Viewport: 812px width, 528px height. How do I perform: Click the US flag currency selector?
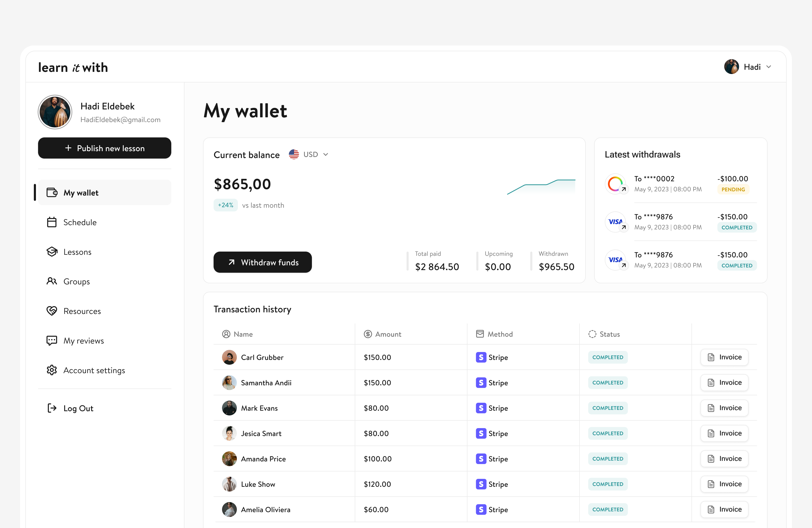coord(294,155)
